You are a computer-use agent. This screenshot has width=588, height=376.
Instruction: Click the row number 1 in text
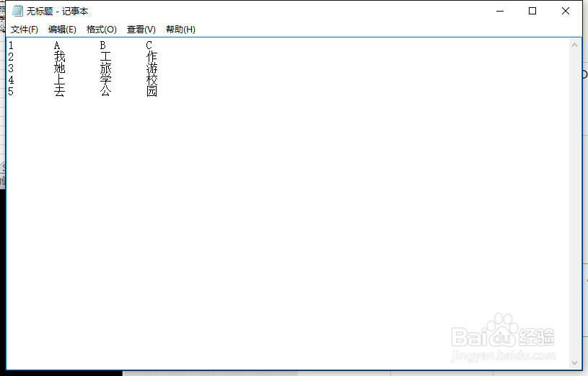11,45
